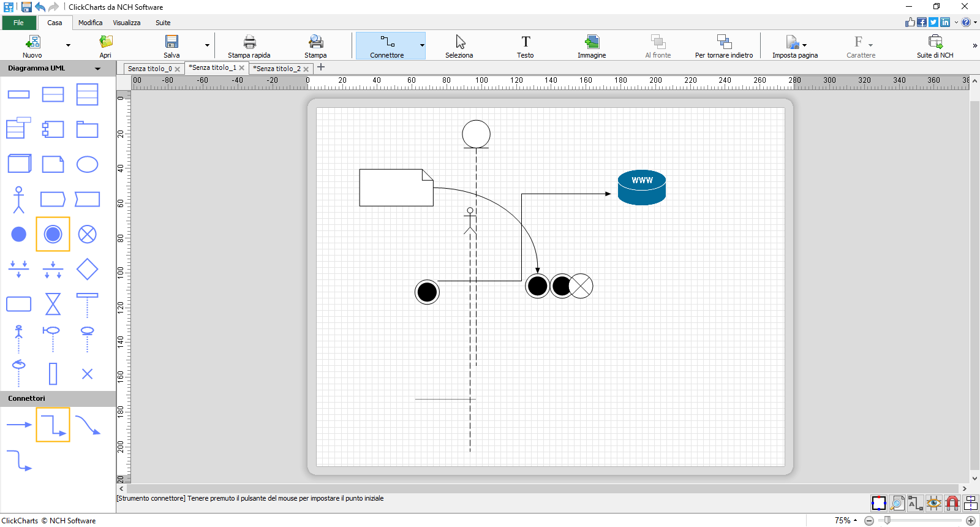
Task: Pick the curved connector type
Action: pos(88,425)
